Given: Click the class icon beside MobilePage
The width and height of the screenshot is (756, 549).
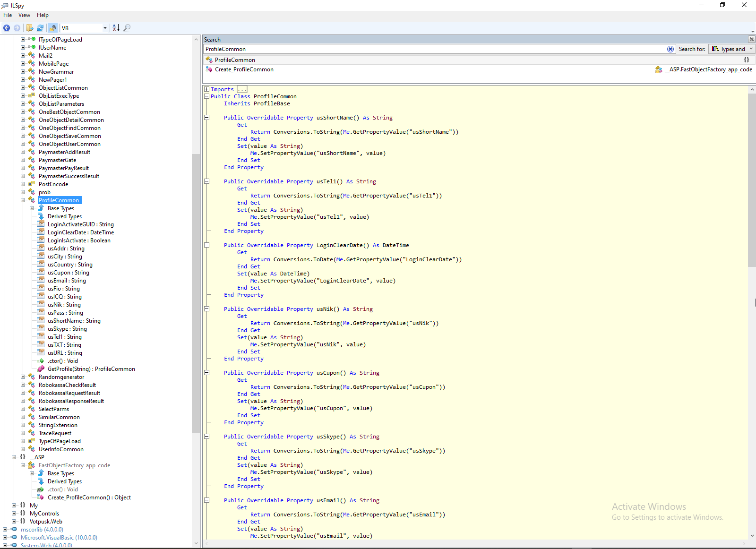Looking at the screenshot, I should point(32,64).
